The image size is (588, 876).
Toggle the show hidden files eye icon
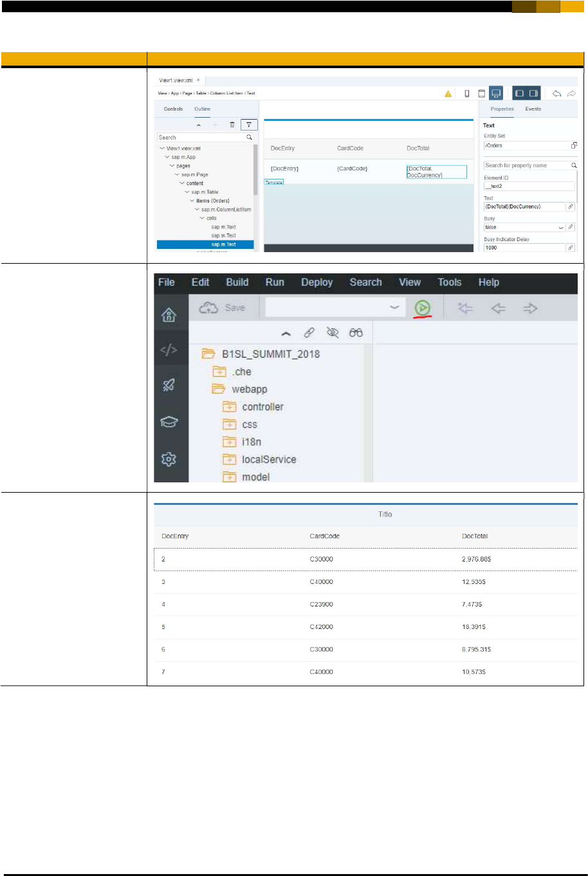[x=333, y=333]
